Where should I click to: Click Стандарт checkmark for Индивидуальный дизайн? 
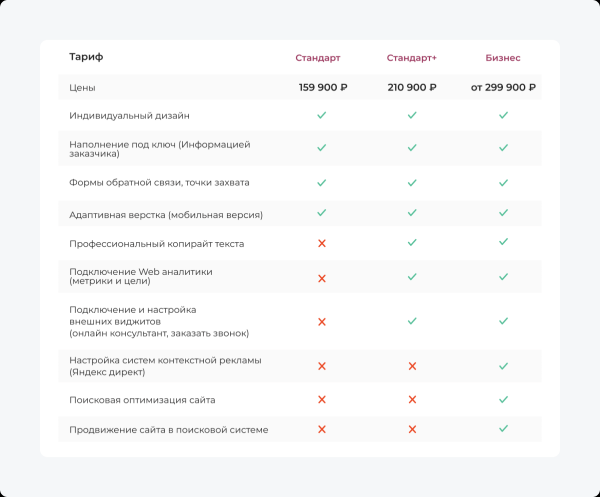322,116
